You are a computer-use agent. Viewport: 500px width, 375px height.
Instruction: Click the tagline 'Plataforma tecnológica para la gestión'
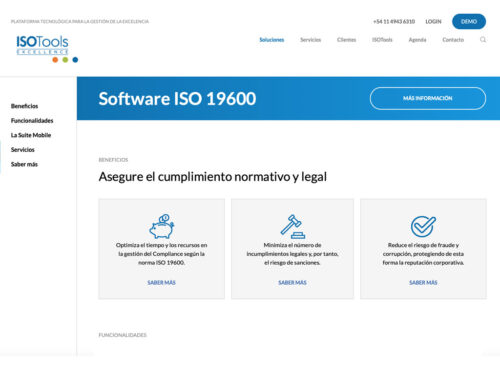click(x=80, y=21)
